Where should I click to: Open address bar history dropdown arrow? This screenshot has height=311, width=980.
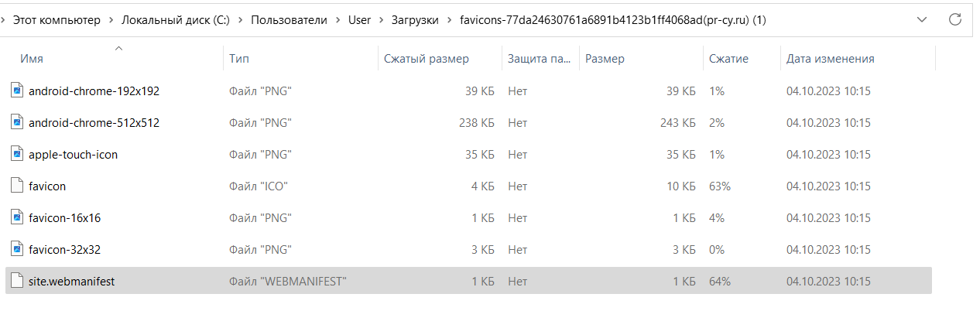pyautogui.click(x=921, y=20)
